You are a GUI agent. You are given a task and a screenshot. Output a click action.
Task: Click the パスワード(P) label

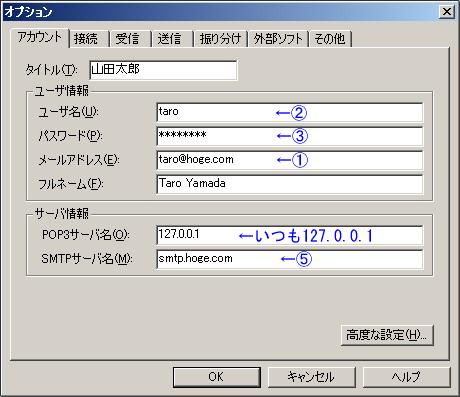click(70, 136)
